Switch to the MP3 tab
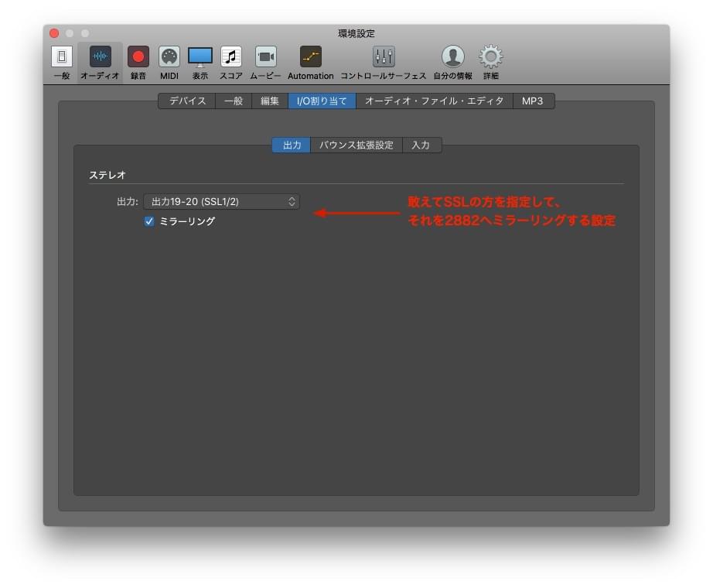713x588 pixels. tap(533, 101)
